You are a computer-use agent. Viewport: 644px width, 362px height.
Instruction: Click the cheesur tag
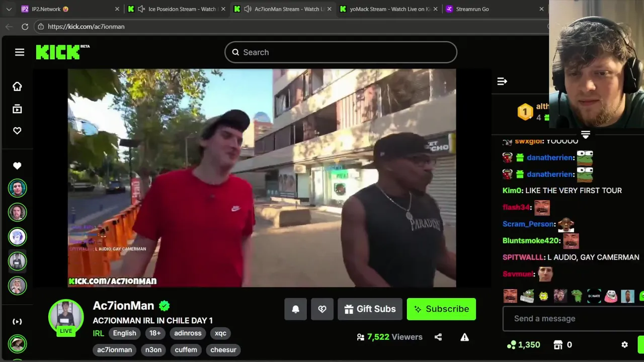(x=223, y=350)
